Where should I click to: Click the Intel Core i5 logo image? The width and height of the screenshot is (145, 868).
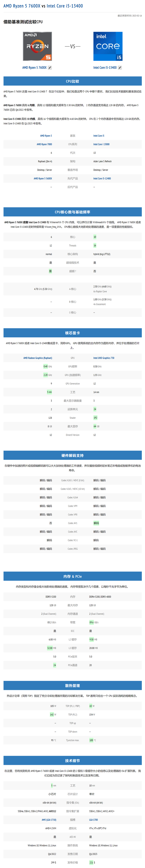tap(108, 46)
